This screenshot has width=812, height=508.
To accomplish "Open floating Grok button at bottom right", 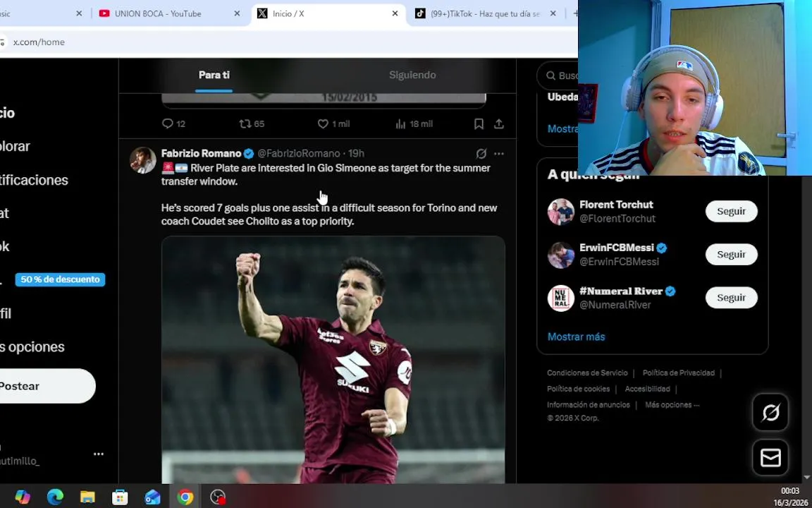I will click(770, 413).
